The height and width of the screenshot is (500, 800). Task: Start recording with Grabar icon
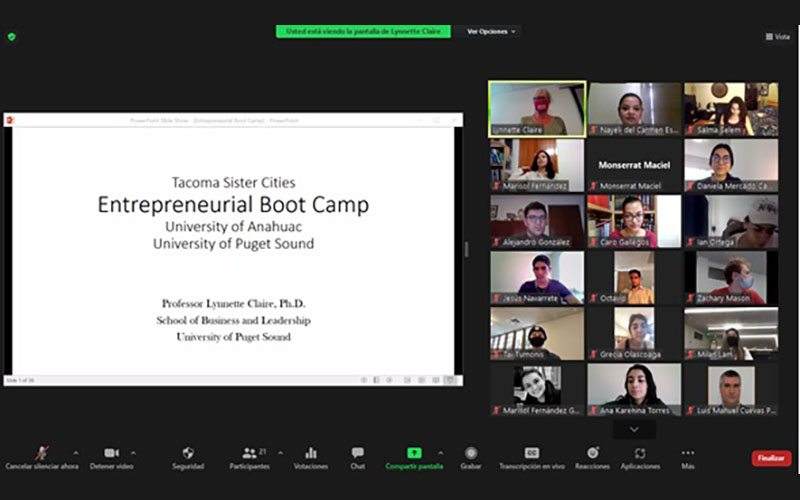471,453
